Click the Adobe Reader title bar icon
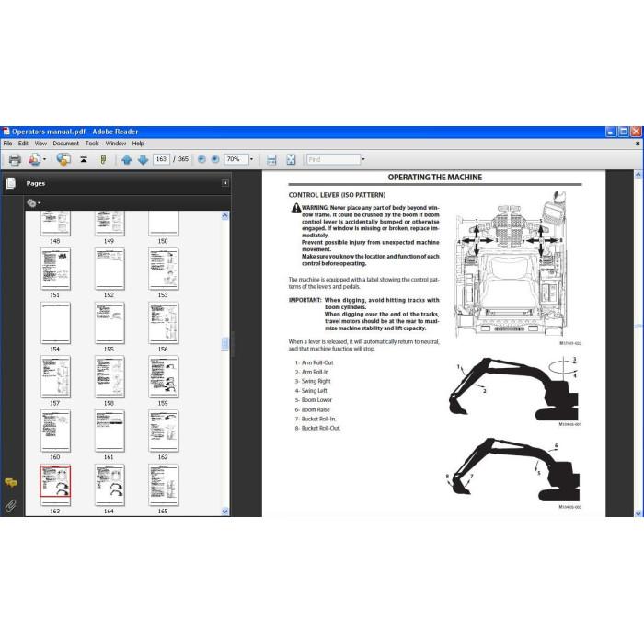This screenshot has width=644, height=644. [x=6, y=132]
